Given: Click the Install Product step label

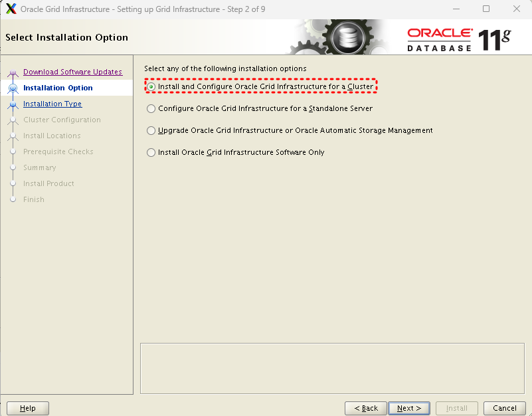Looking at the screenshot, I should [48, 183].
